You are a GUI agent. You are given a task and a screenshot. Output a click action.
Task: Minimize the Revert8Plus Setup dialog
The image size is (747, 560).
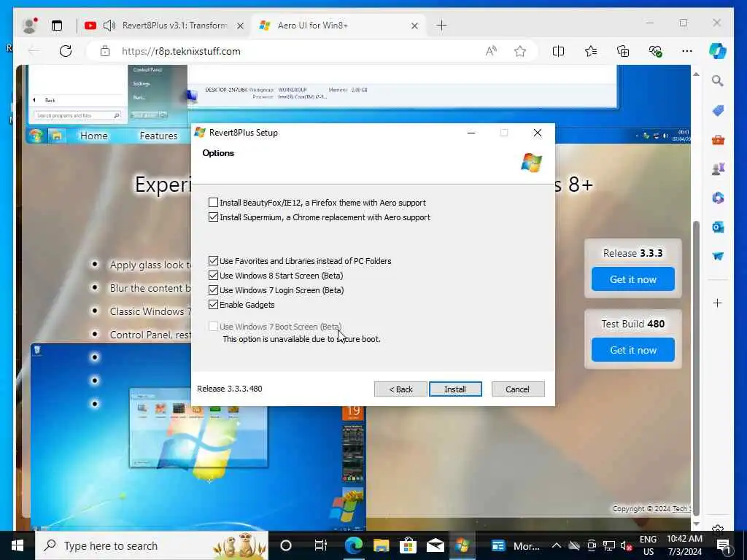click(x=471, y=133)
